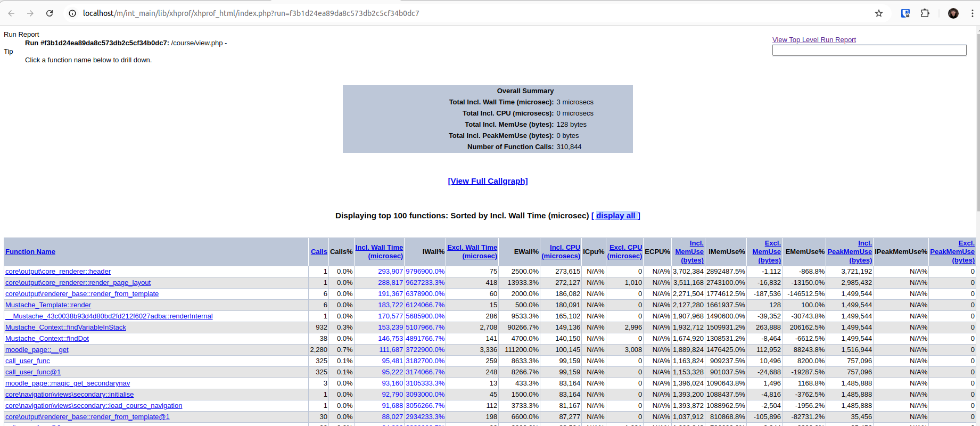Sort by Function Name column header
Screen dimensions: 980x426
[30, 252]
